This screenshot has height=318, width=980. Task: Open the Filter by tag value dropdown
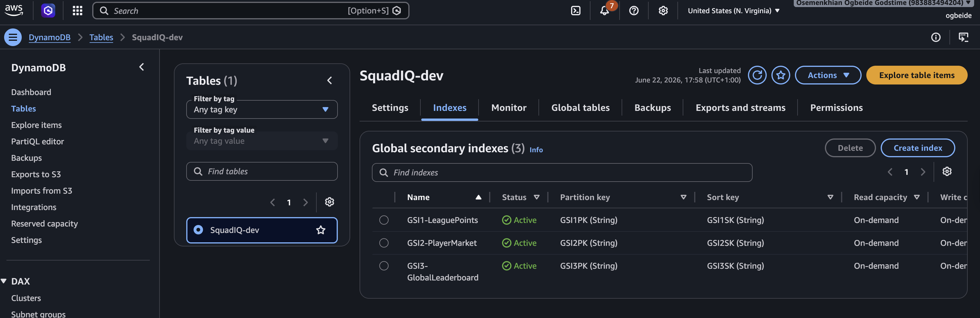click(x=262, y=141)
